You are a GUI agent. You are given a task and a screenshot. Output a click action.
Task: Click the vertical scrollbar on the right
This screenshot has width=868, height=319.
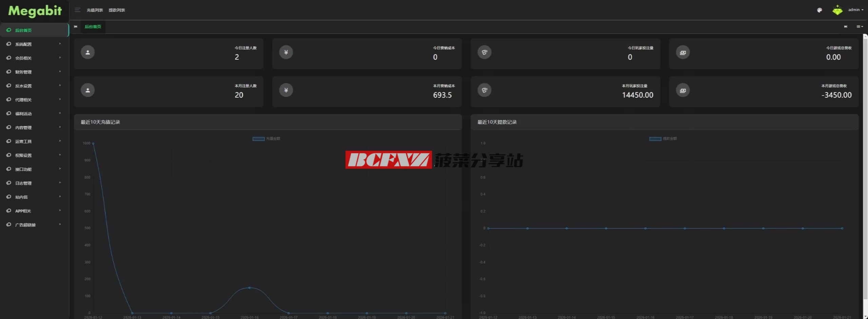865,170
